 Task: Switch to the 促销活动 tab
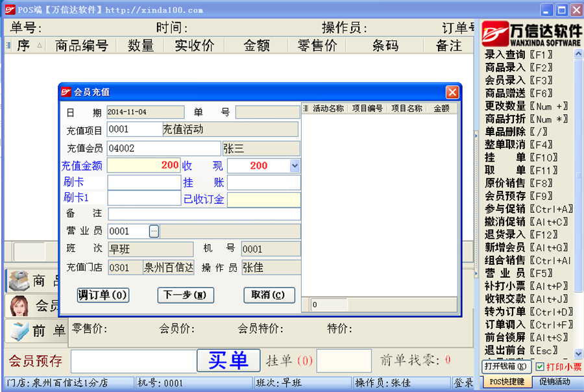coord(555,382)
